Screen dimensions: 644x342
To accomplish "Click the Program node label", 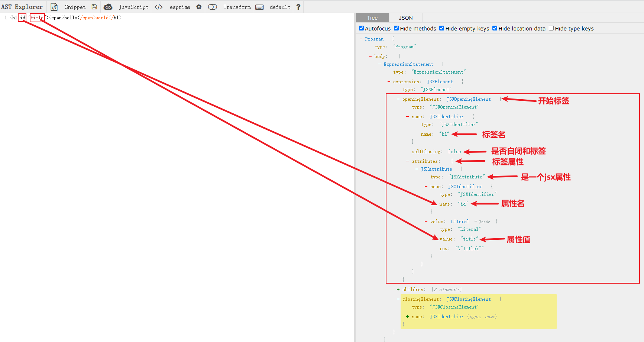I will coord(374,39).
